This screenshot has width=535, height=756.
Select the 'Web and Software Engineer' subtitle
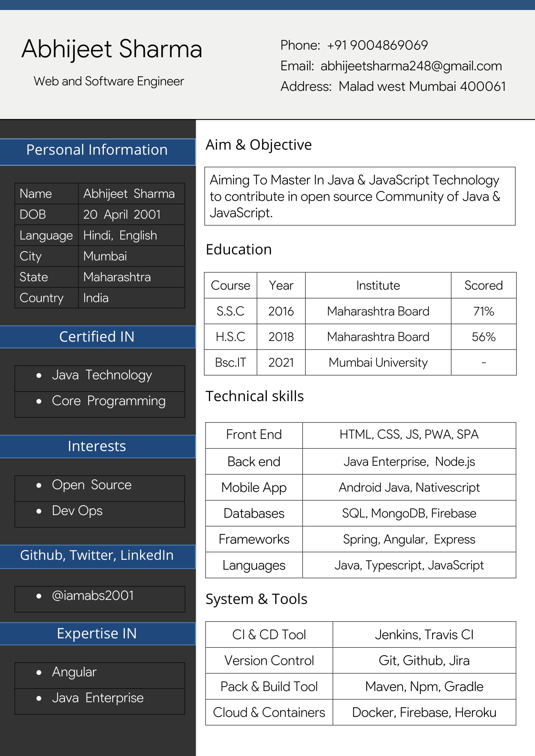pos(109,81)
